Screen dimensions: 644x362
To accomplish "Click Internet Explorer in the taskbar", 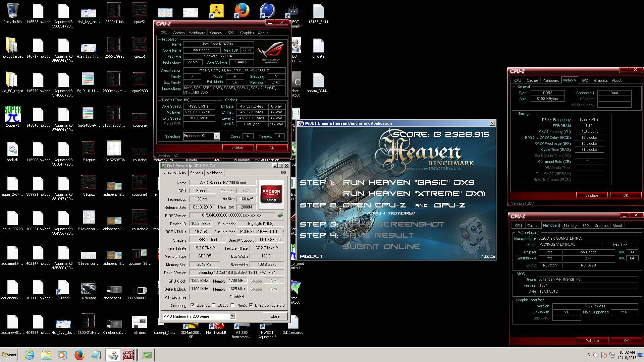I will click(x=30, y=355).
